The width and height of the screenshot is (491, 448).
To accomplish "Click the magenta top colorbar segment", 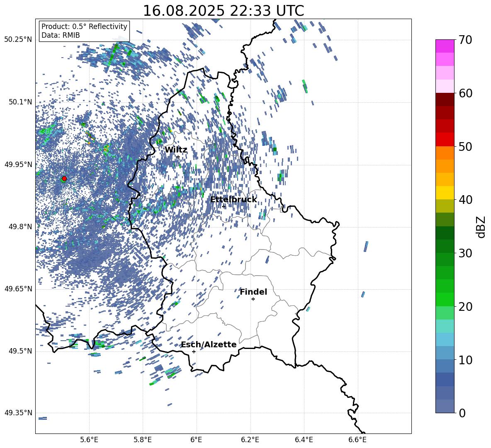I will [x=445, y=46].
